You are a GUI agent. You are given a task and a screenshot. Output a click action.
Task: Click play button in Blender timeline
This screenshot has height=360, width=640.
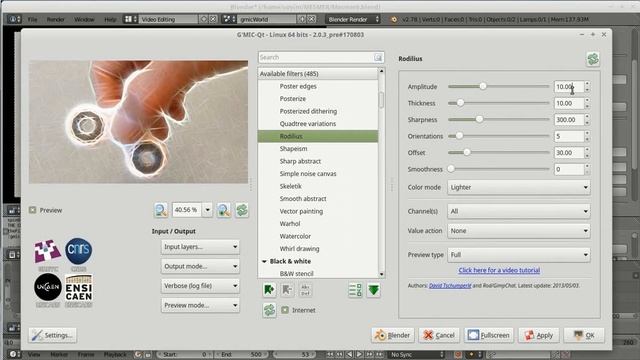[360, 354]
